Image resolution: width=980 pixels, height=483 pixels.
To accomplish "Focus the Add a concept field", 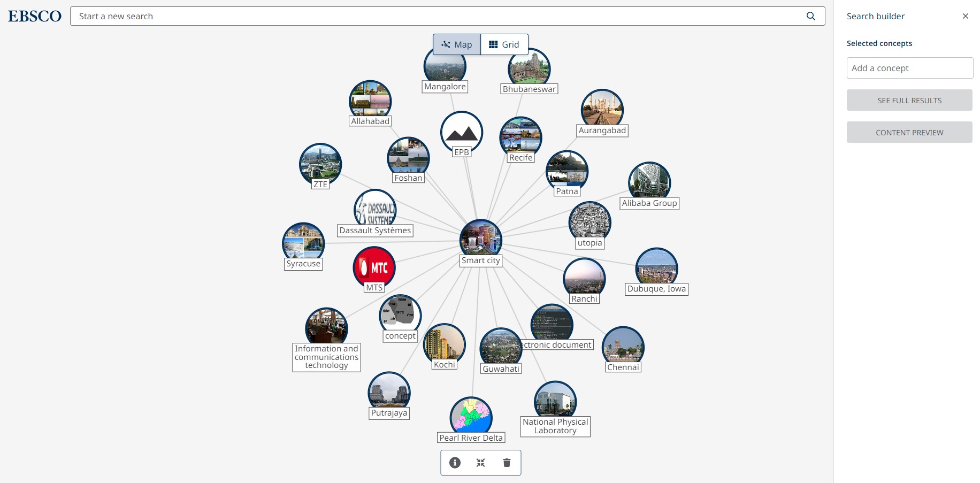I will (x=909, y=68).
